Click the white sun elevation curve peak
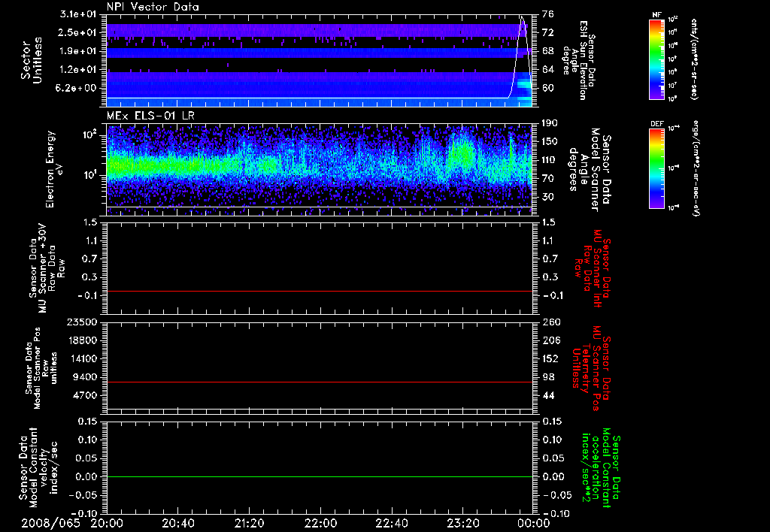The width and height of the screenshot is (770, 532). coord(523,17)
